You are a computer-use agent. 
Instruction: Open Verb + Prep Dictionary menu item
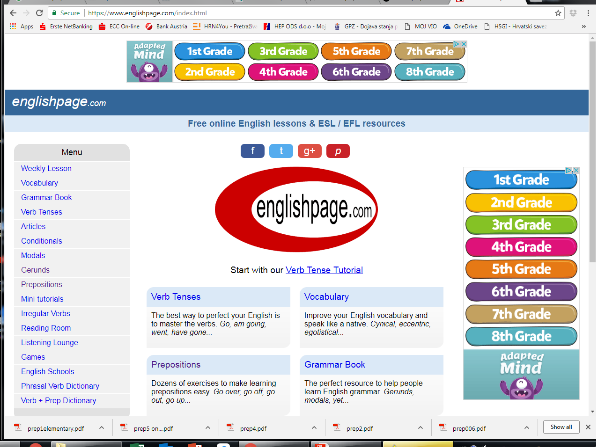pos(59,400)
